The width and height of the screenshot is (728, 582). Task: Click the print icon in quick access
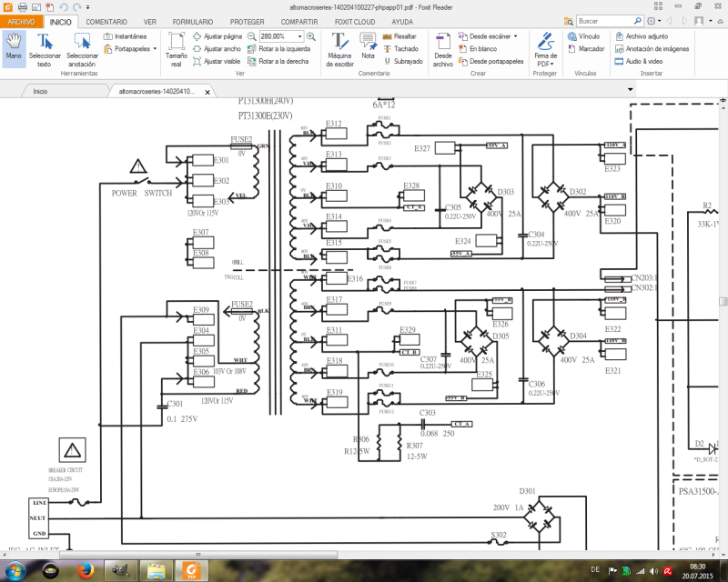click(x=22, y=7)
